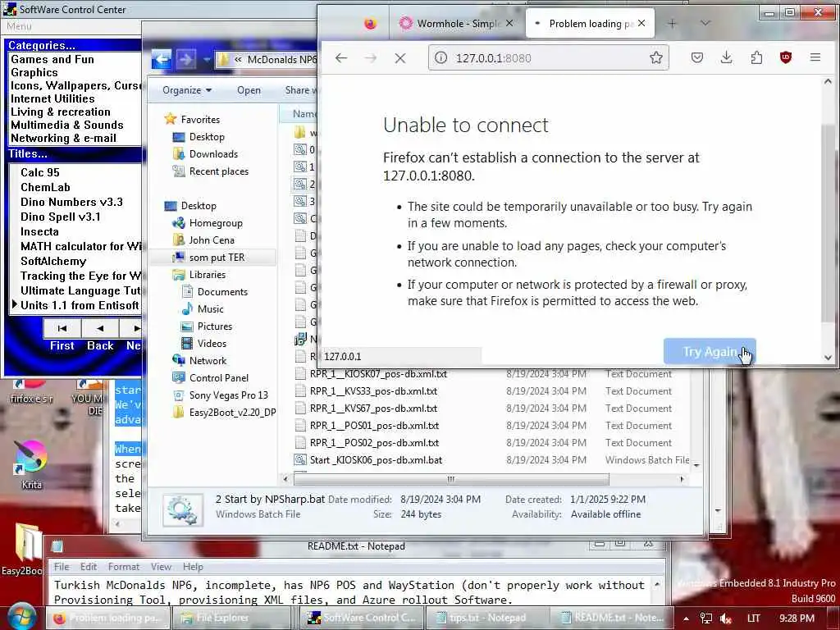This screenshot has height=630, width=840.
Task: Click the pinned Firefox tab
Action: click(x=370, y=24)
